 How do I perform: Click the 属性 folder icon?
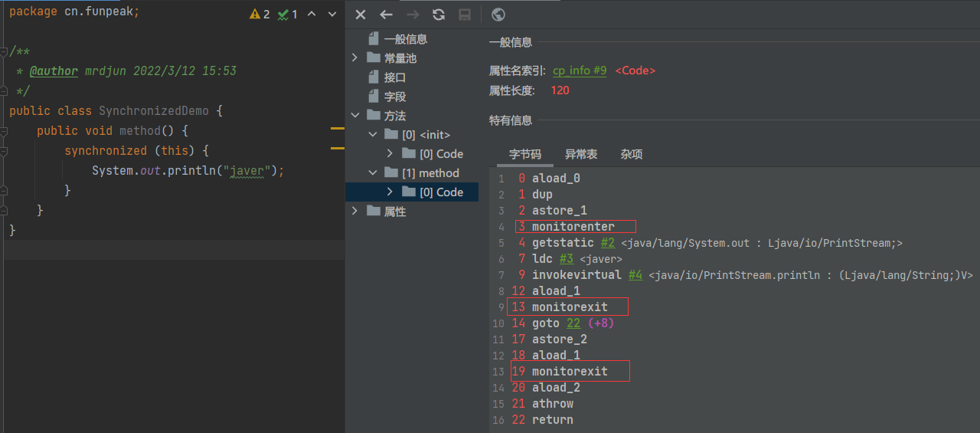(374, 212)
